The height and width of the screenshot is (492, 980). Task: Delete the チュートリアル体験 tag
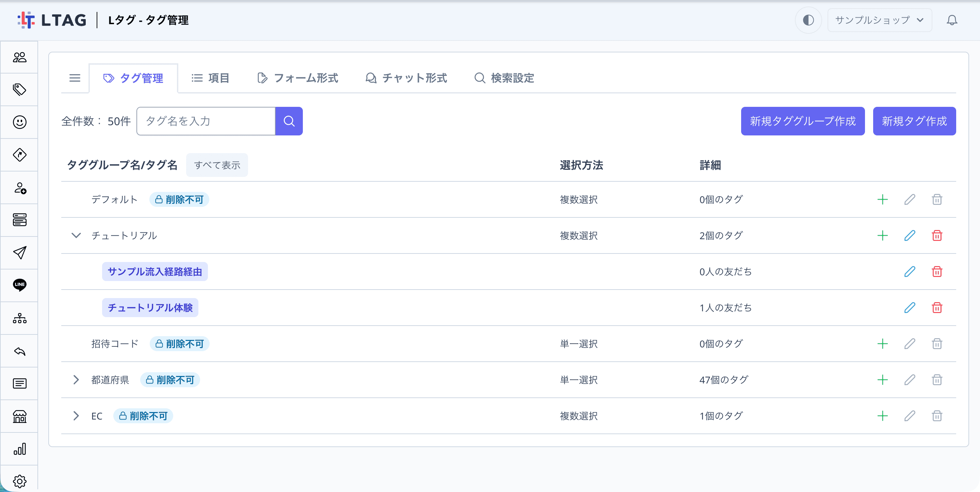937,308
